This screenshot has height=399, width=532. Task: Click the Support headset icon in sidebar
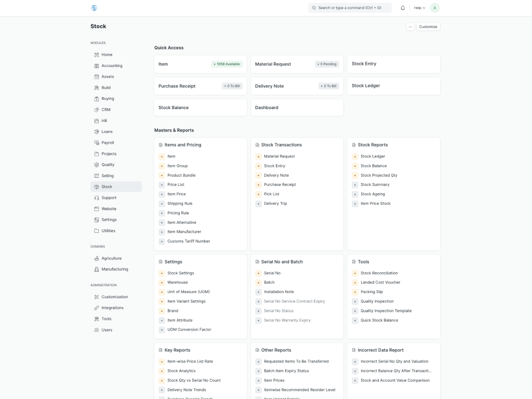tap(97, 198)
